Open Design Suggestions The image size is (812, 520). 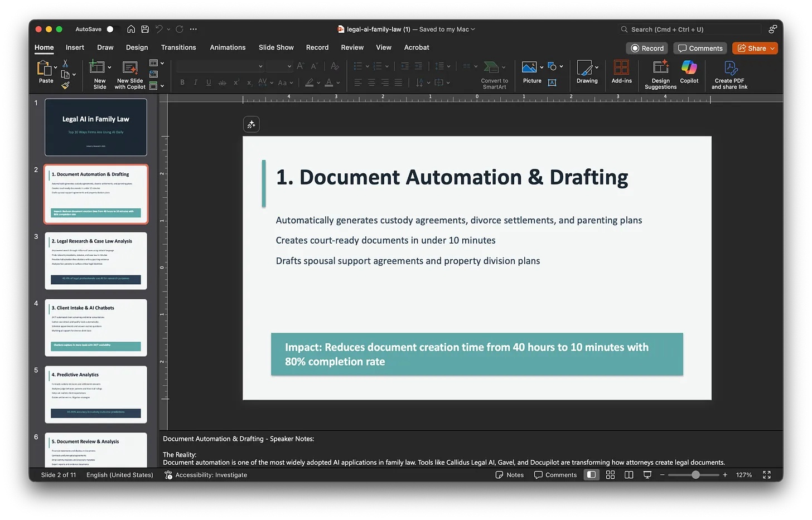coord(660,69)
